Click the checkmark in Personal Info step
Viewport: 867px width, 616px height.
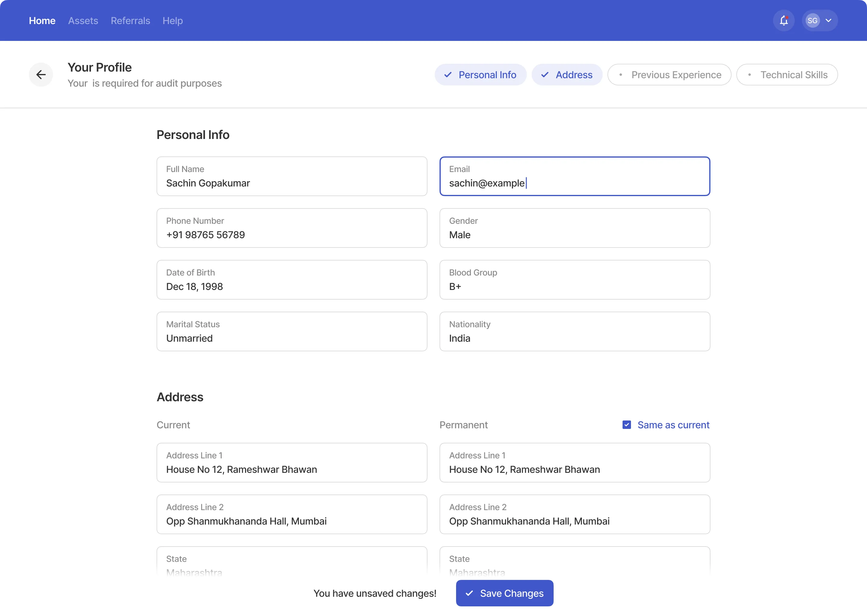tap(448, 75)
